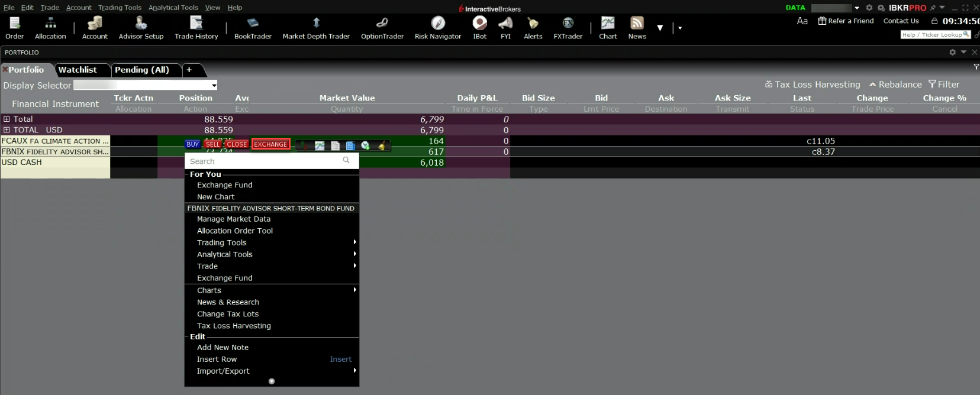Click the context menu Search field
The height and width of the screenshot is (395, 980).
272,161
